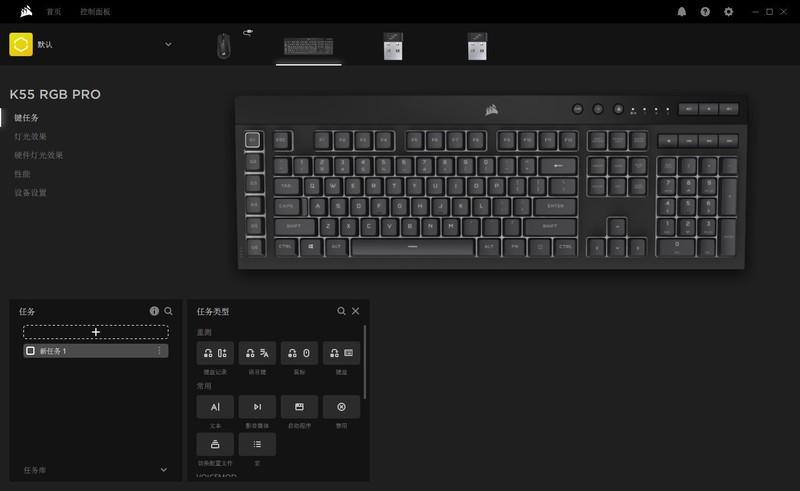Go to the 首页 tab

(54, 12)
